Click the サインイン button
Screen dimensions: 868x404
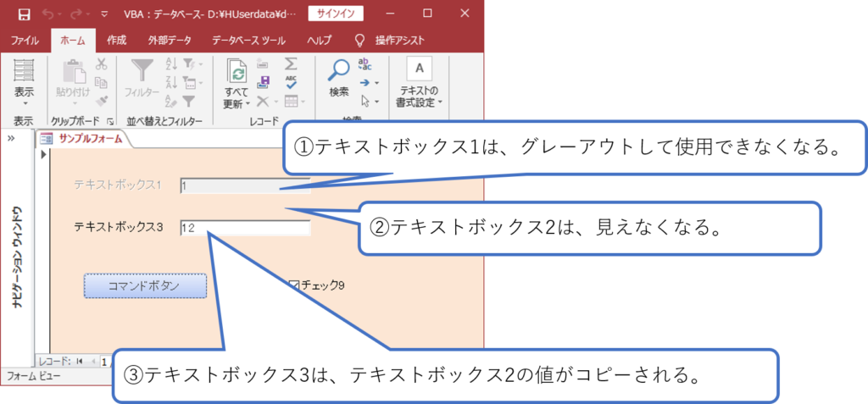point(336,14)
